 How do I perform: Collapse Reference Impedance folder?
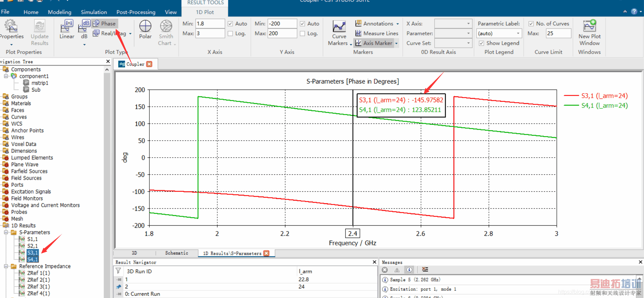tap(6, 266)
